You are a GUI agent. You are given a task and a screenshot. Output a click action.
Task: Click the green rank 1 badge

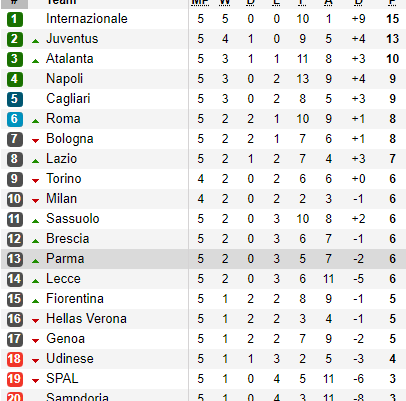(x=15, y=19)
